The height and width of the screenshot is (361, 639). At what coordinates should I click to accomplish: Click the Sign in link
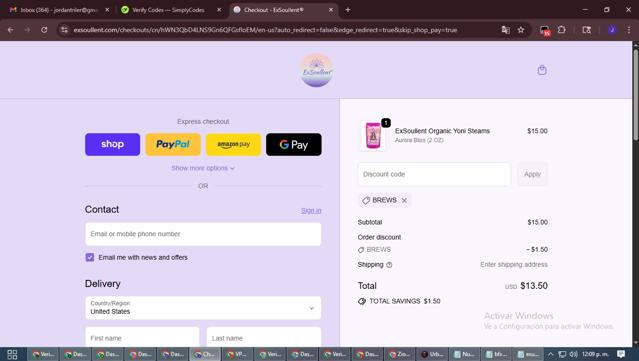coord(311,211)
